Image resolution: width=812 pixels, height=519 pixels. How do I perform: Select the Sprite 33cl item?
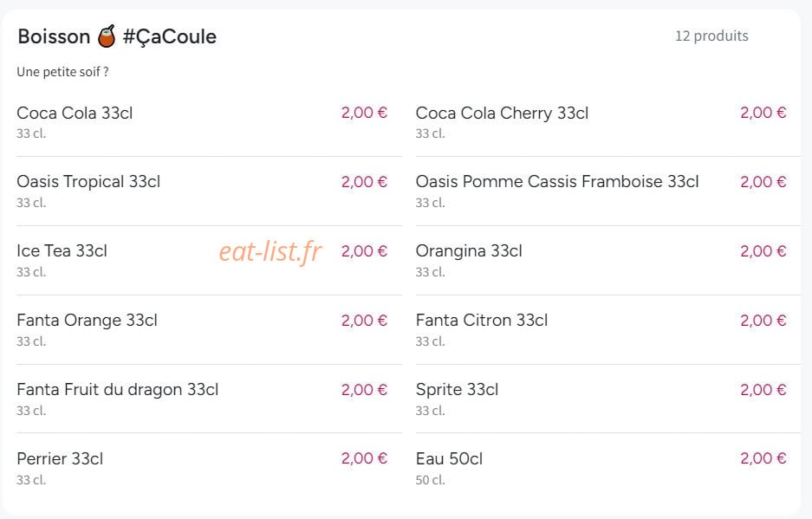click(608, 399)
